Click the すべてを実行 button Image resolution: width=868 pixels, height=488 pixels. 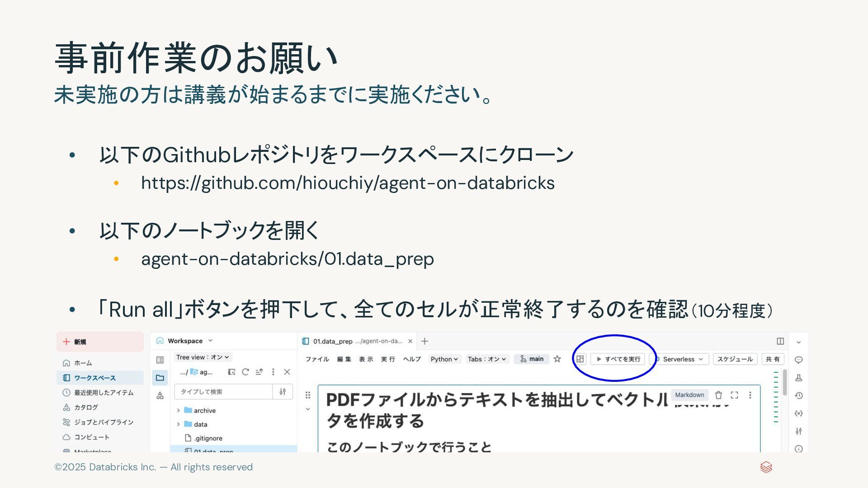[x=618, y=359]
